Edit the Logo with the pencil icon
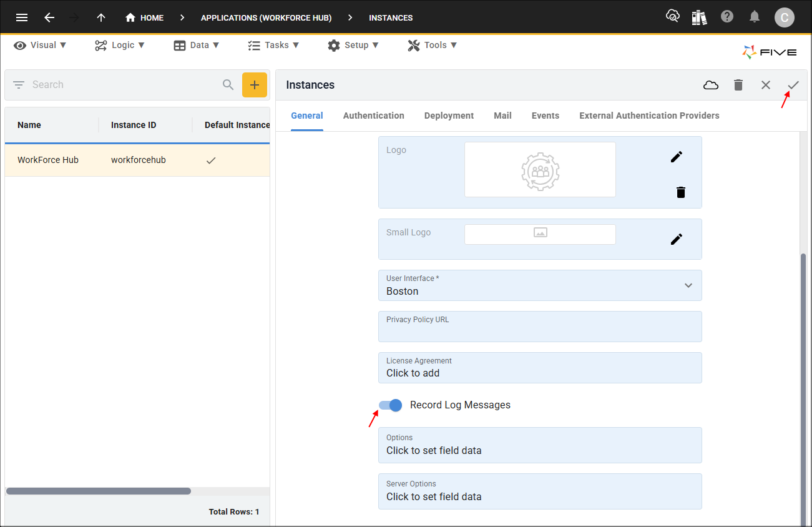This screenshot has width=812, height=527. [677, 157]
